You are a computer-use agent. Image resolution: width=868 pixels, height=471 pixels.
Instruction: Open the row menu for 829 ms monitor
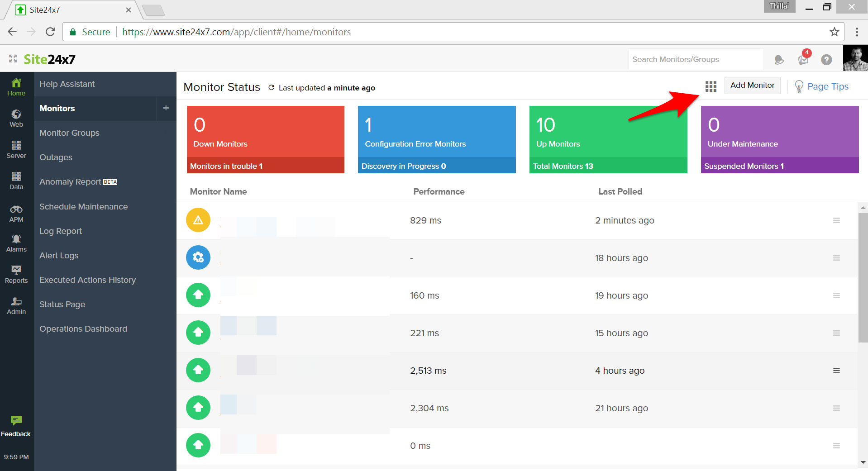[836, 220]
